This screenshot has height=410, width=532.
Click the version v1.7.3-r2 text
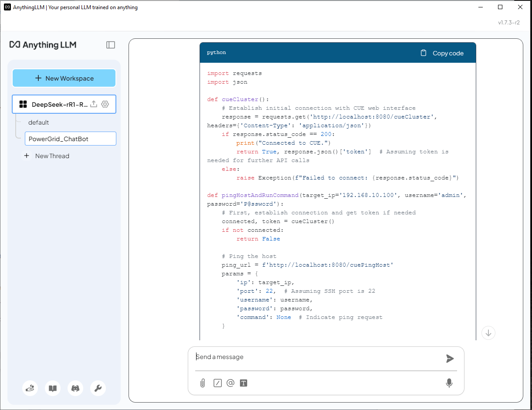pyautogui.click(x=508, y=23)
